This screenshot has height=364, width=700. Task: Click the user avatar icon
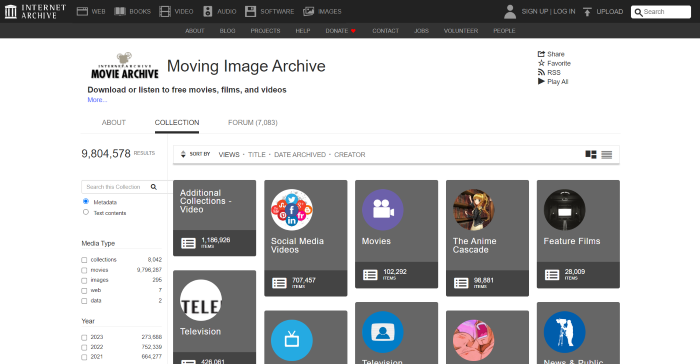[x=510, y=12]
